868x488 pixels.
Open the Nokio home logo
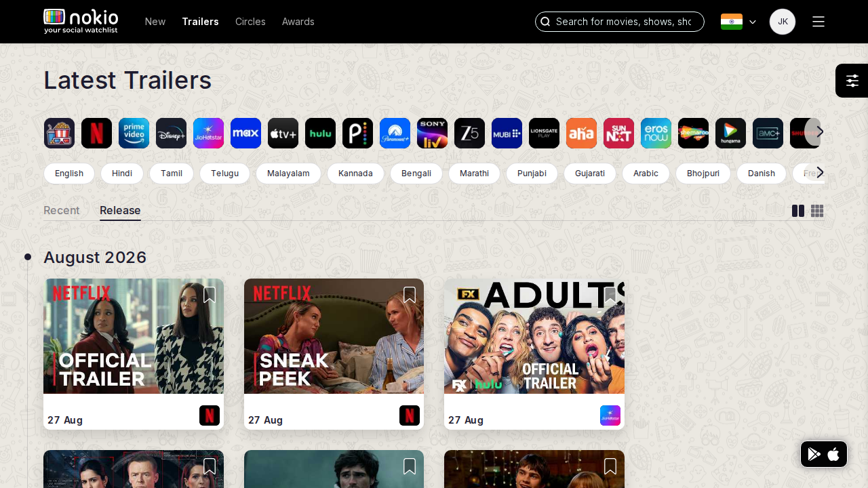81,21
